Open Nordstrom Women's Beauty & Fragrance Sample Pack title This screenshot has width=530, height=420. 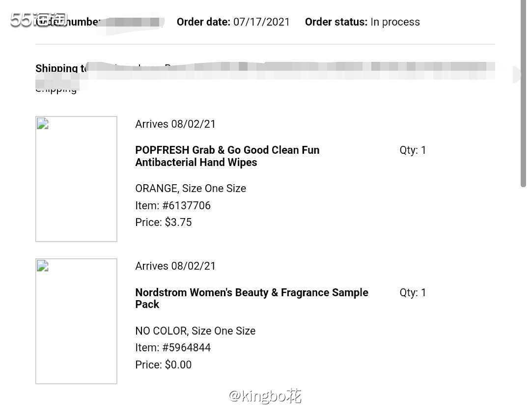[x=251, y=298]
